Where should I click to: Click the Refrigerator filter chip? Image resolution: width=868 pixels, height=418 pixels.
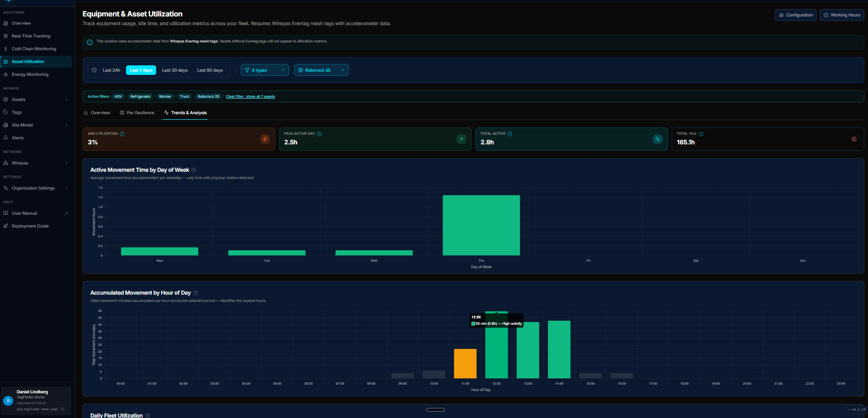140,96
